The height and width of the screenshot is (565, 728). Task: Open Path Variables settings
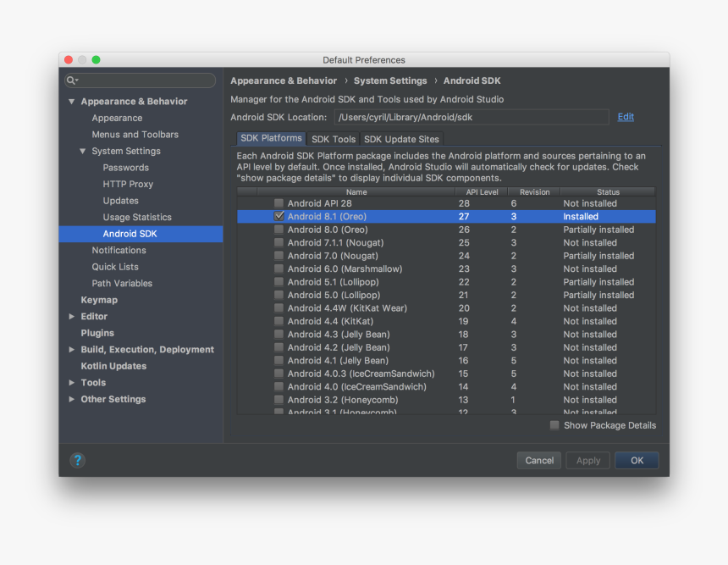122,284
